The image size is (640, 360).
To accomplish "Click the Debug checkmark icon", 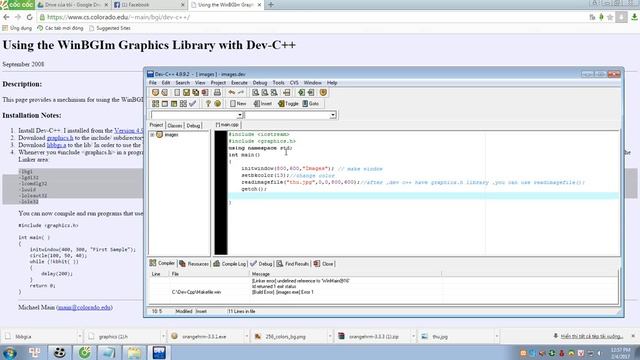I will pyautogui.click(x=193, y=104).
